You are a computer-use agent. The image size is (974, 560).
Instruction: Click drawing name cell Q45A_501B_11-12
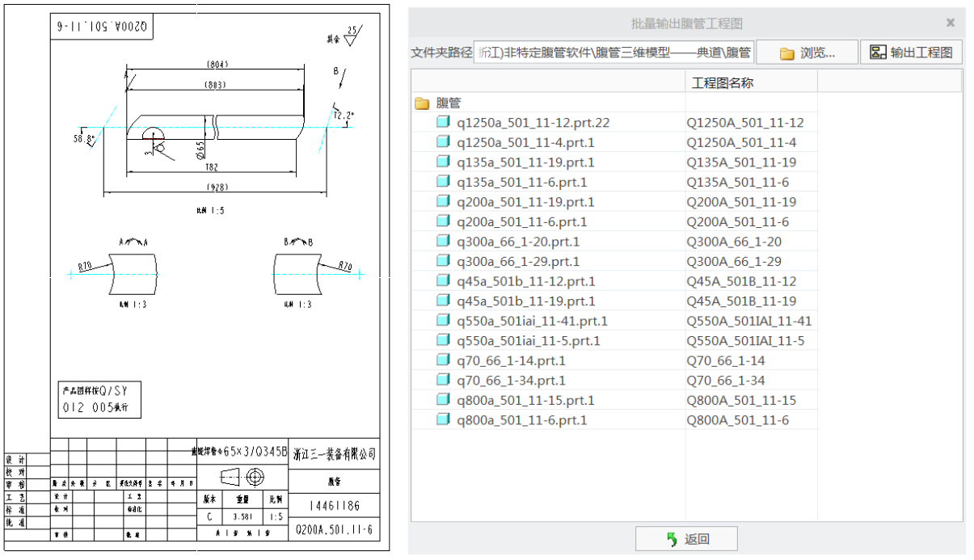coord(741,281)
